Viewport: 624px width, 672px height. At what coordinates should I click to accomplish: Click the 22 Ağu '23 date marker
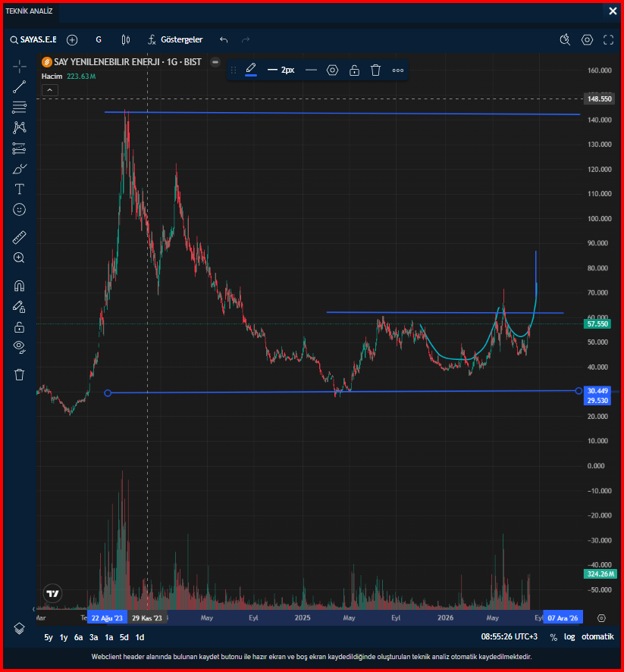(x=107, y=618)
